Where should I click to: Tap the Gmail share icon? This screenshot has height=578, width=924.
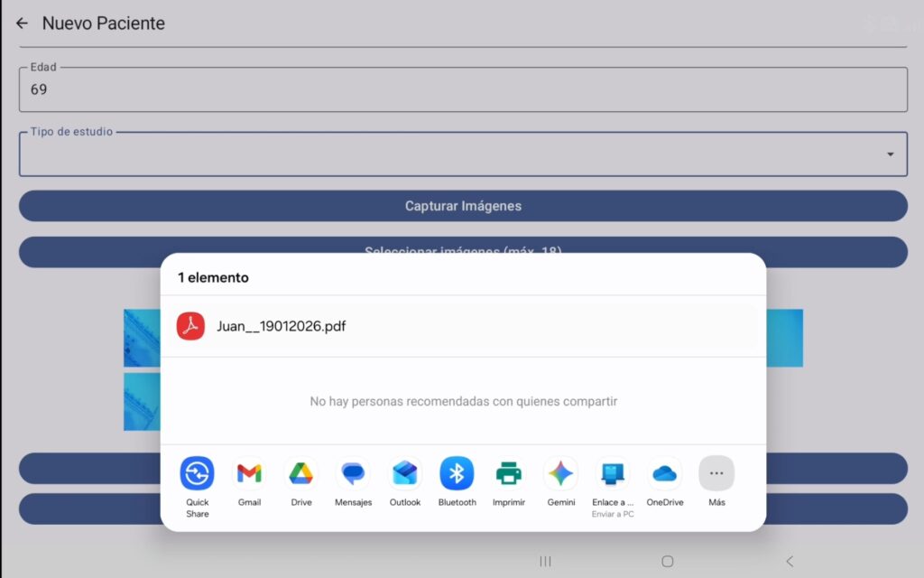pos(249,473)
